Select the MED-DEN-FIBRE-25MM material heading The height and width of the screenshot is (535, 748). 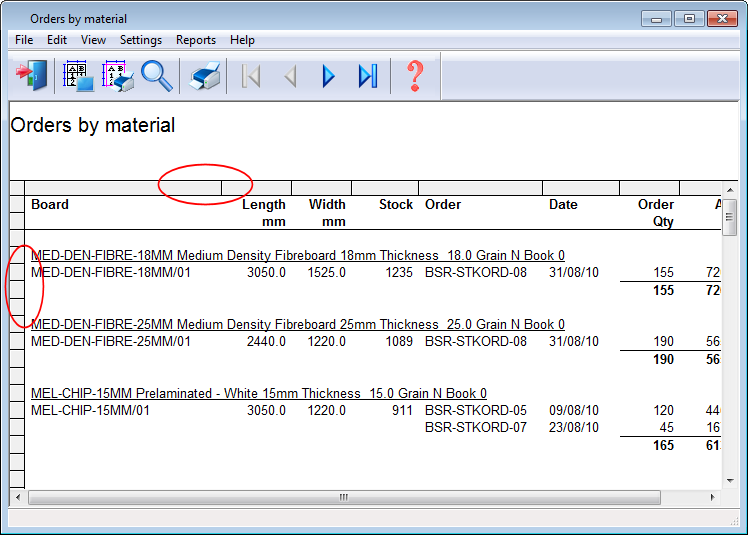click(298, 325)
